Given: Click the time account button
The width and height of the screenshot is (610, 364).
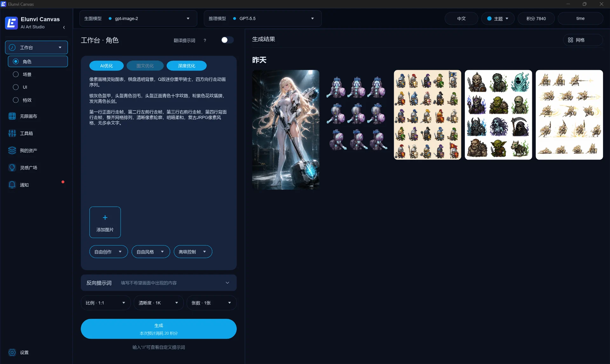Looking at the screenshot, I should tap(580, 18).
